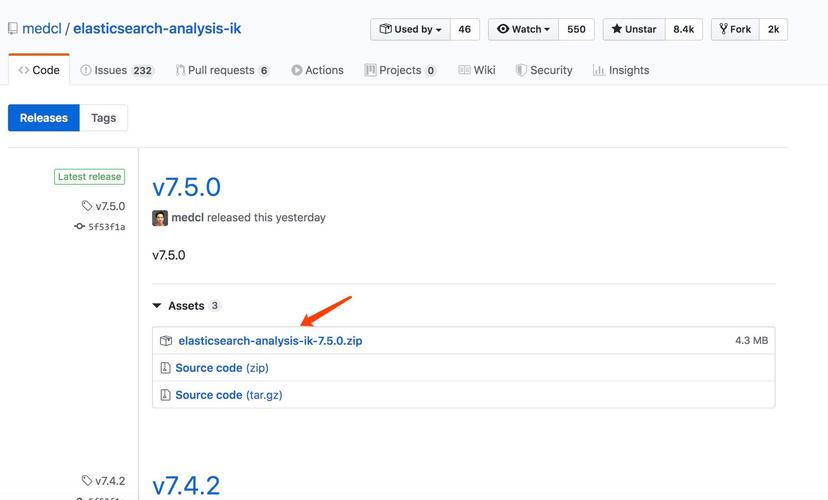Click the Issues count badge 232
828x500 pixels.
coord(143,71)
